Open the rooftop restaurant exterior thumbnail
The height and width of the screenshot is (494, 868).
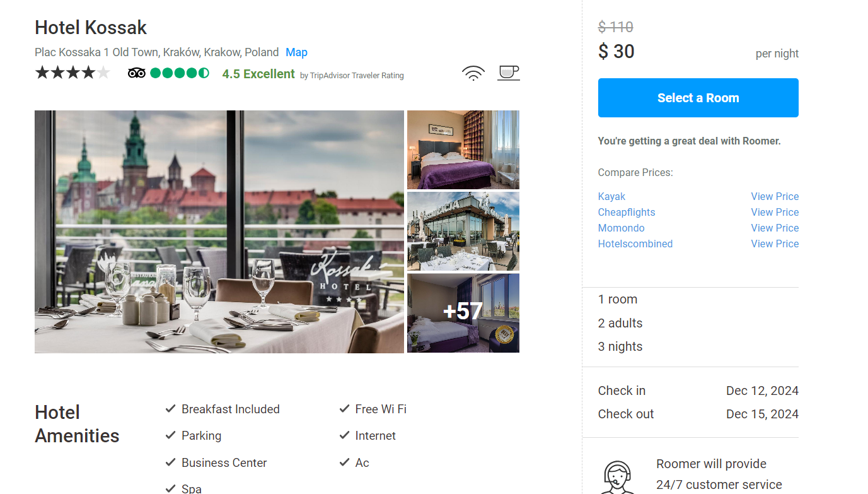coord(463,231)
